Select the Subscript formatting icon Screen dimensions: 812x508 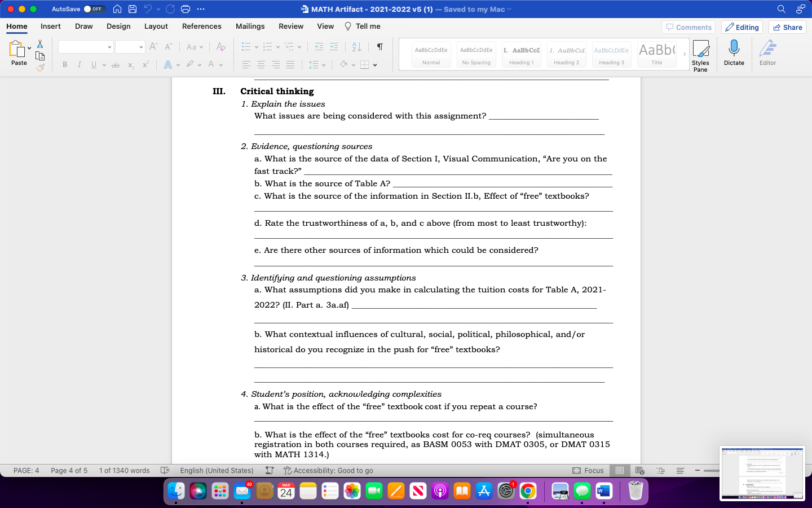click(x=131, y=64)
